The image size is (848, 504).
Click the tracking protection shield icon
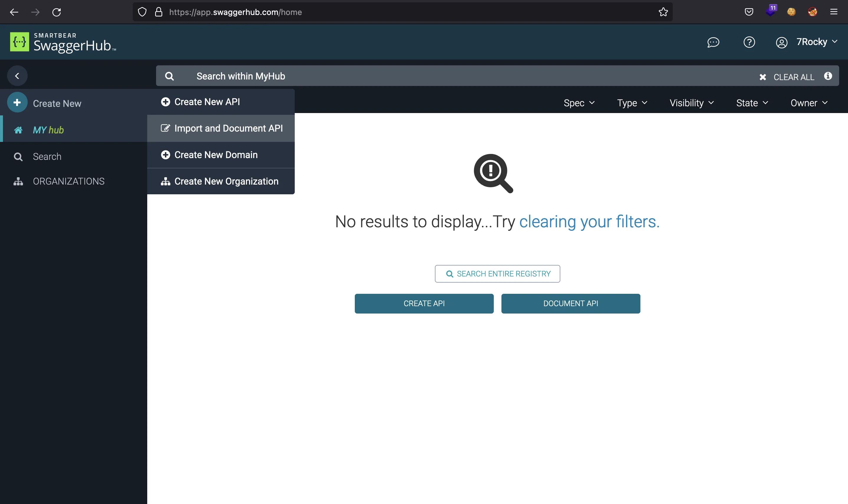pos(142,12)
